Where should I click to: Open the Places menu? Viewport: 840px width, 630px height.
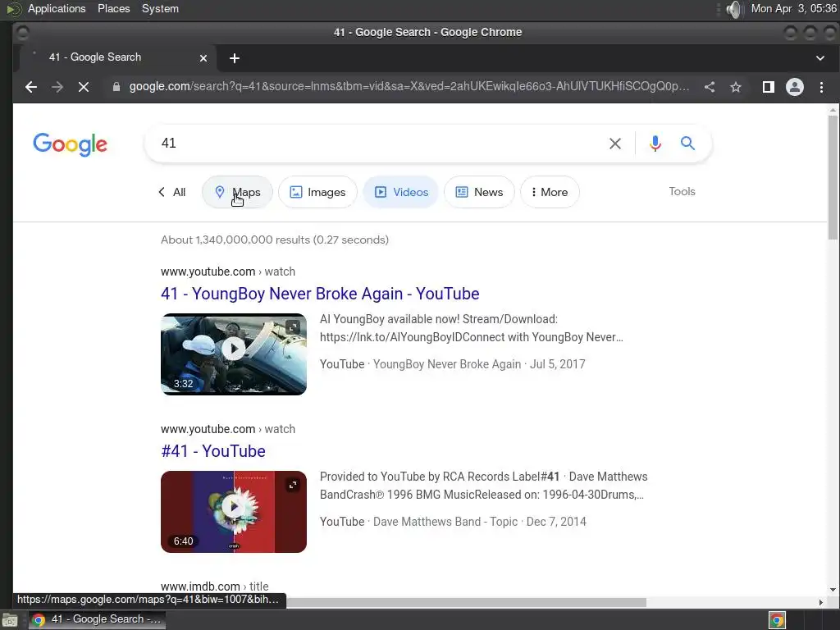pyautogui.click(x=113, y=8)
